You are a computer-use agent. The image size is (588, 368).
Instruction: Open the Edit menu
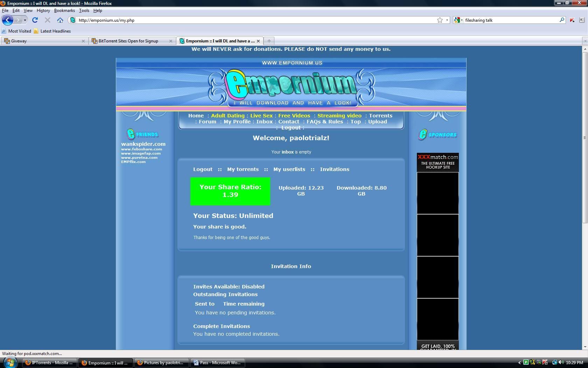point(16,11)
